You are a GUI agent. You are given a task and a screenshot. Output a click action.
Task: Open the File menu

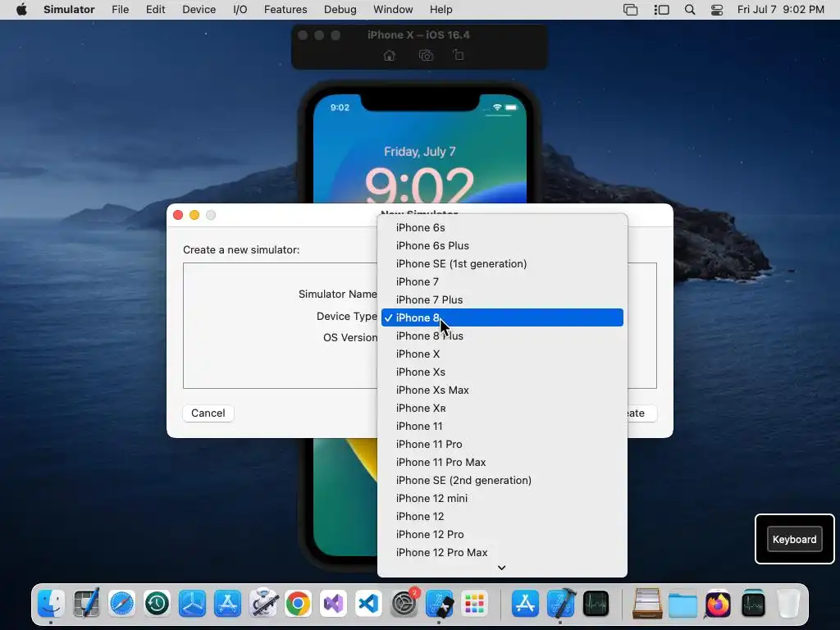120,10
